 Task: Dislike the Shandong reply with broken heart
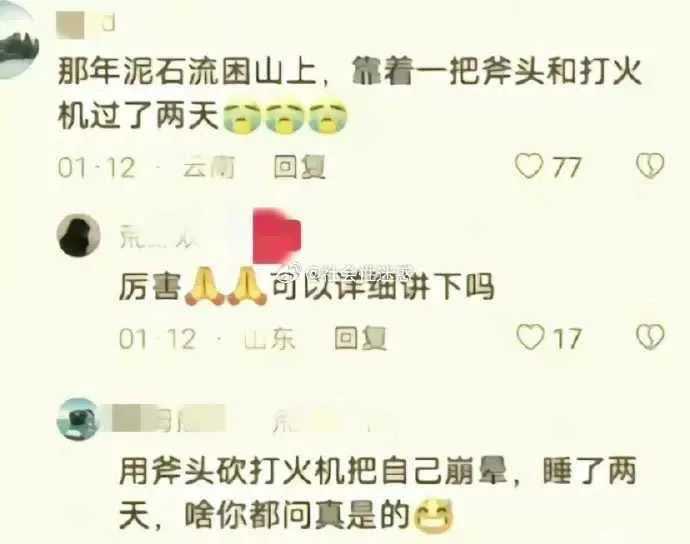tap(650, 337)
